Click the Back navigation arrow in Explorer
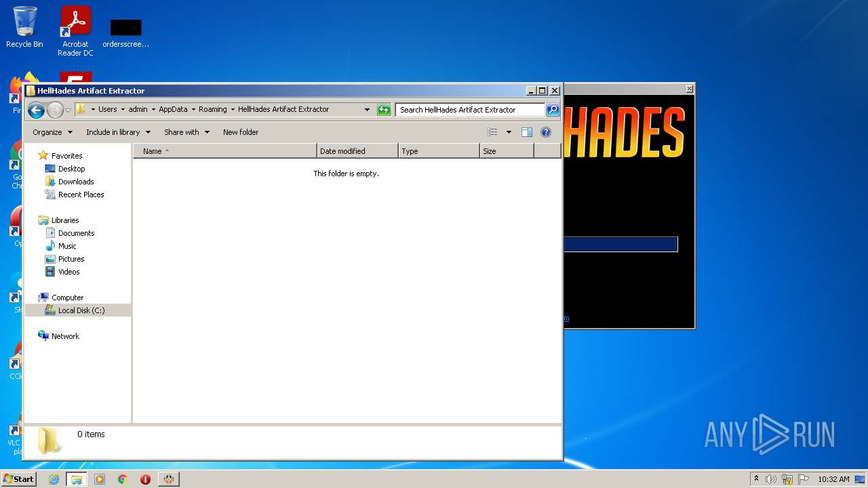The height and width of the screenshot is (488, 868). [37, 110]
